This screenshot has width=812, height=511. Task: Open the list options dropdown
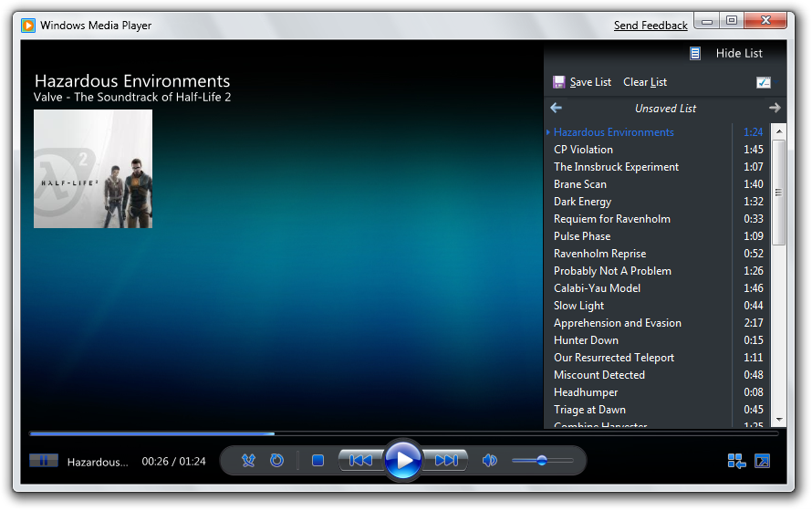click(764, 82)
